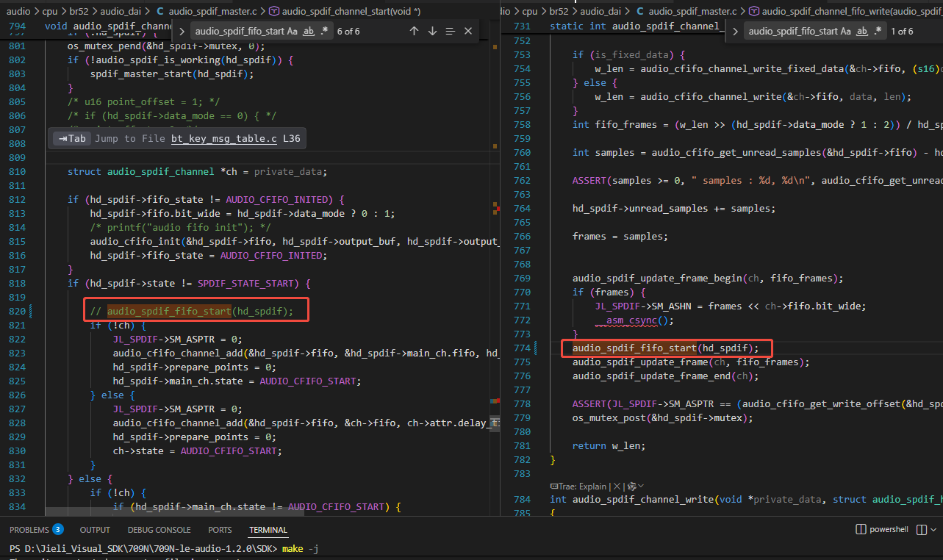Click br52 breadcrumb in left pane

pos(77,11)
